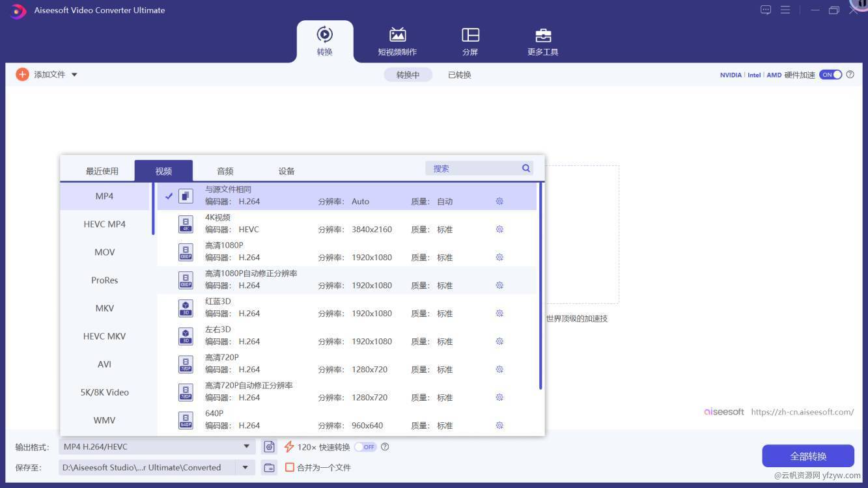Choose the 高清1080P自动修正分辨率 preset

346,280
